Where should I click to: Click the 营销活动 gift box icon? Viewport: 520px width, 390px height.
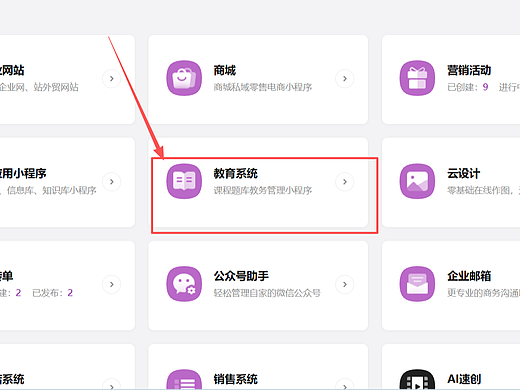(417, 78)
